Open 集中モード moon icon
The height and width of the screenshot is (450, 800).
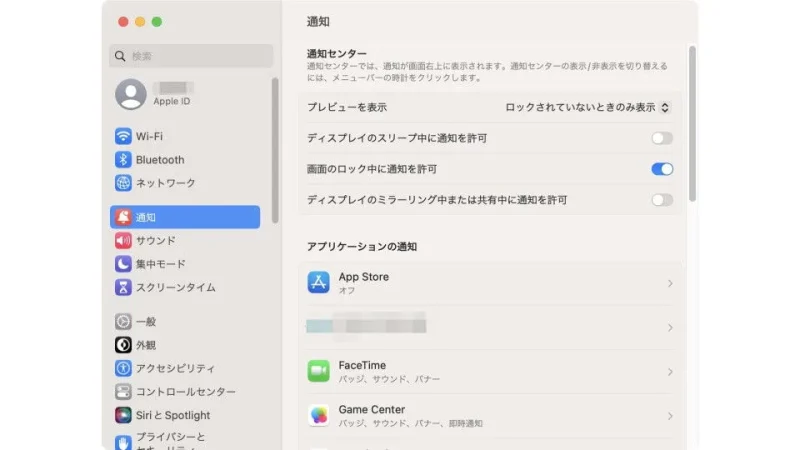click(123, 264)
